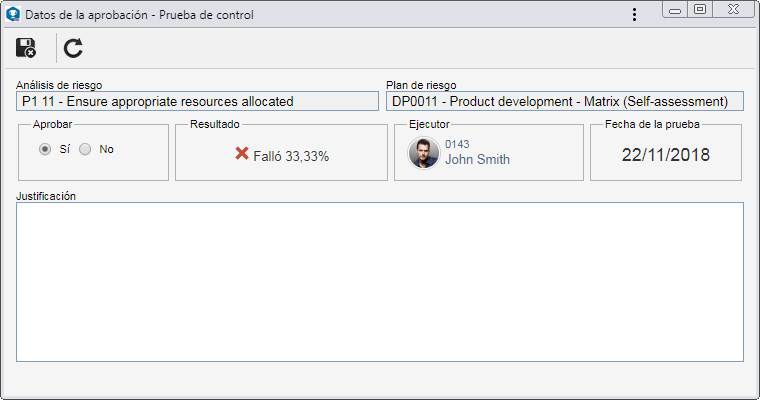This screenshot has height=400, width=760.
Task: Click the save and exit disk icon
Action: pyautogui.click(x=26, y=48)
